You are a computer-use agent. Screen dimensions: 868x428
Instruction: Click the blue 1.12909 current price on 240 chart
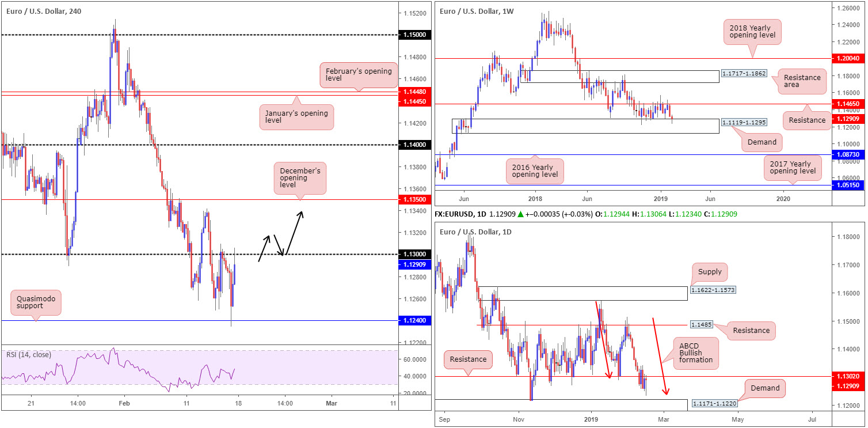[416, 264]
